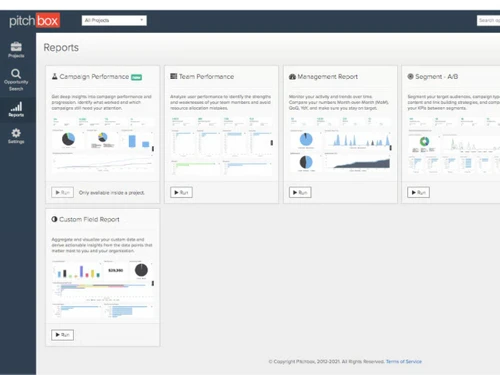The image size is (500, 375).
Task: Click the Custom Field Report contrast icon
Action: point(54,219)
